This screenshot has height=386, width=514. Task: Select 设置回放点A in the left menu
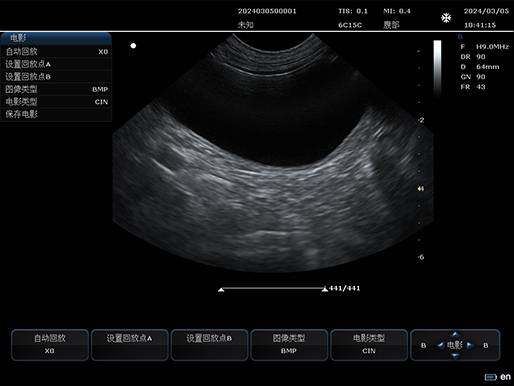pos(56,64)
